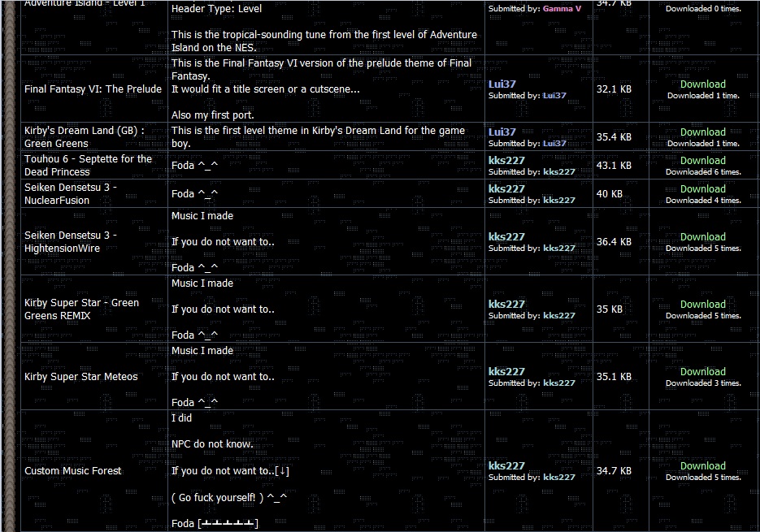Screen dimensions: 760x532
Task: Click the '43.1 KB' file size
Action: tap(614, 166)
